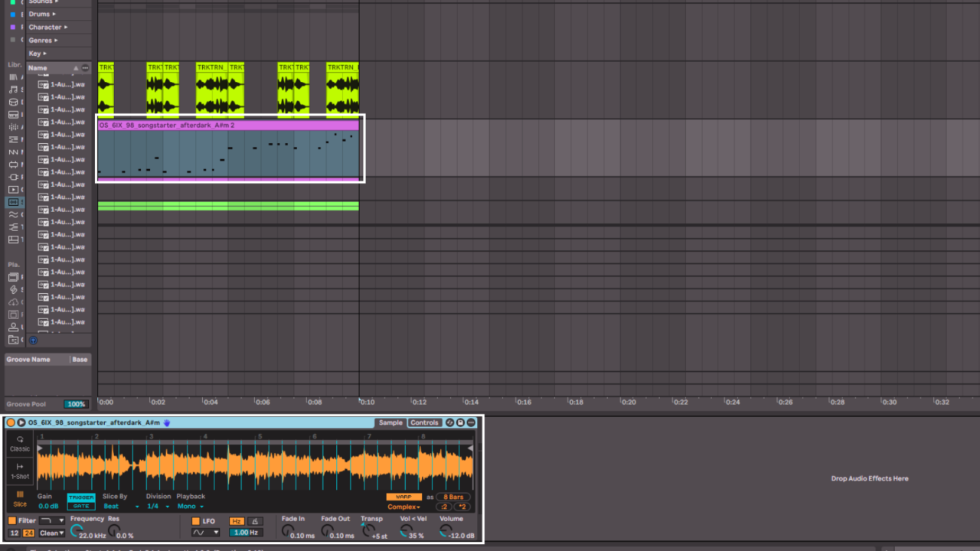Open the Slice By dropdown set to Beat
Image resolution: width=980 pixels, height=551 pixels.
tap(121, 506)
